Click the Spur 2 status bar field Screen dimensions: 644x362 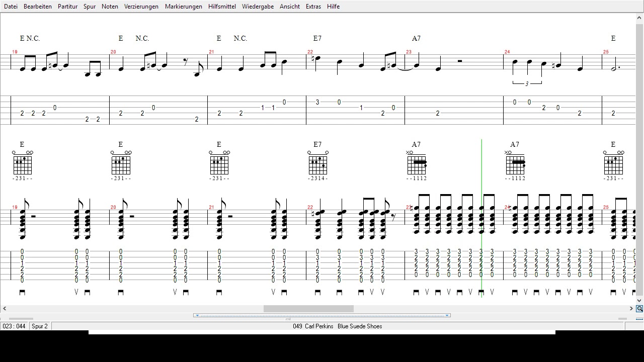point(40,326)
